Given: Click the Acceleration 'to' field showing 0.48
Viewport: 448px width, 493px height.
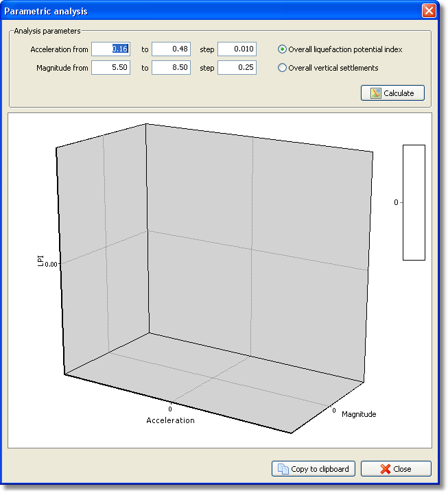Looking at the screenshot, I should coord(170,49).
